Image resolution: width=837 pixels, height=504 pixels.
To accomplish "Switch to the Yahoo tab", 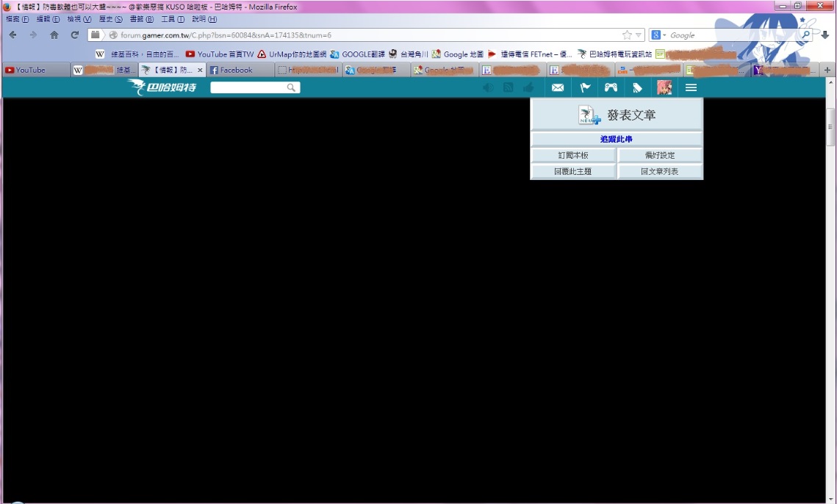I will [x=785, y=70].
